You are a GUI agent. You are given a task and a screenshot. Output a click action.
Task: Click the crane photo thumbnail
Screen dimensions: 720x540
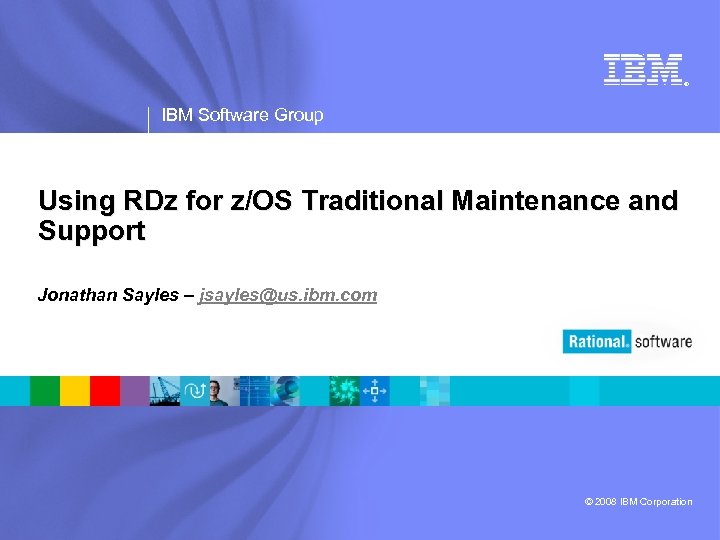click(165, 391)
